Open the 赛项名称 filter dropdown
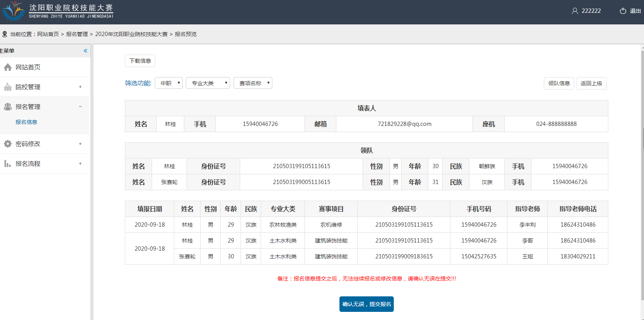Image resolution: width=644 pixels, height=320 pixels. (253, 83)
